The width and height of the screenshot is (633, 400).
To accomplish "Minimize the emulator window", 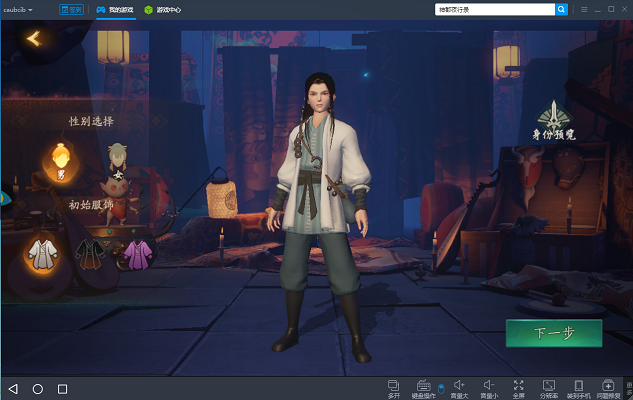I will [598, 9].
